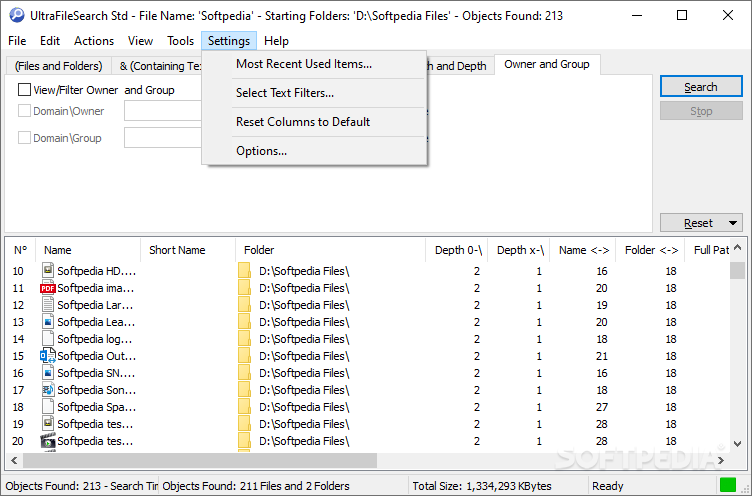
Task: Choose Reset Columns to Default
Action: coord(314,122)
